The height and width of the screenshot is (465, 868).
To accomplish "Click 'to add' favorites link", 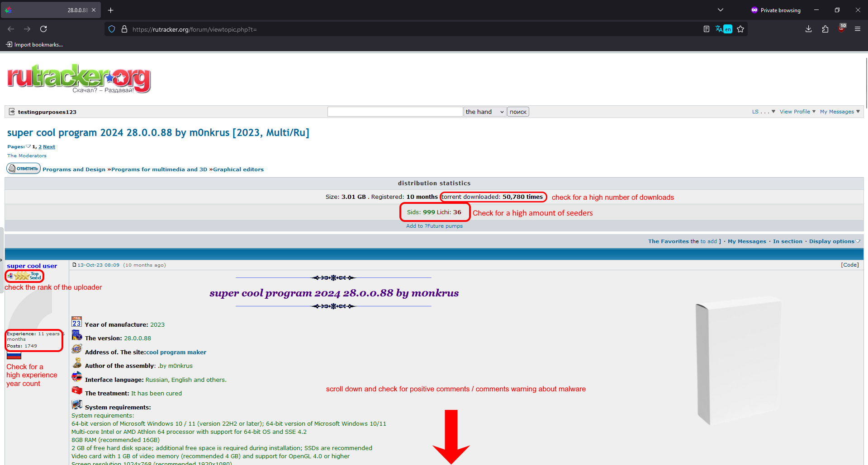I will 708,241.
